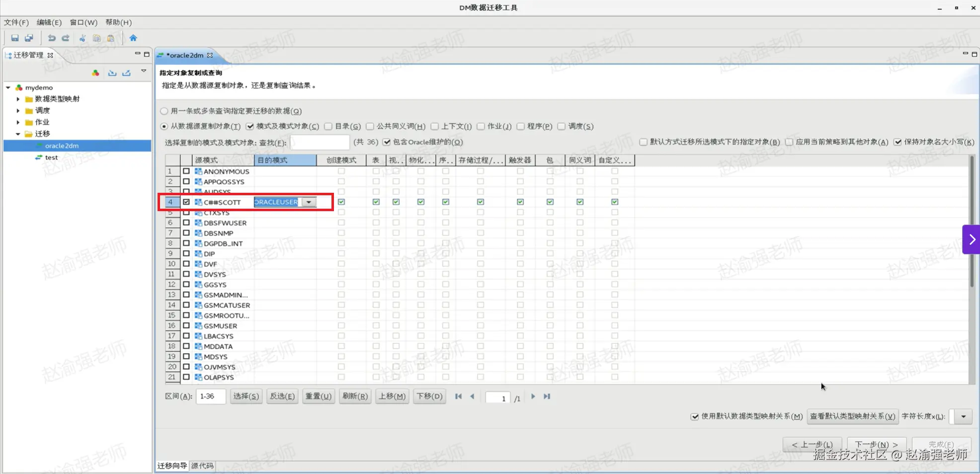The image size is (980, 474).
Task: Open the 字符长度 dropdown
Action: (963, 416)
